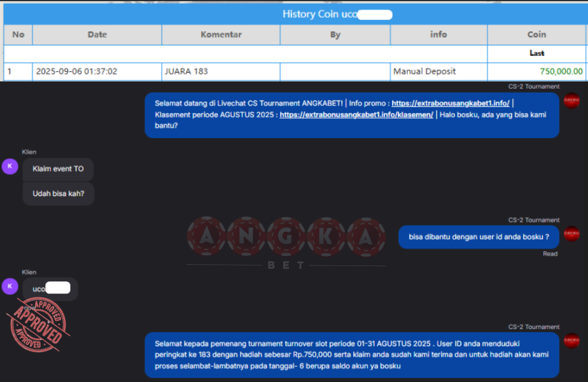Click the Klien avatar beside the user id message

(x=10, y=286)
